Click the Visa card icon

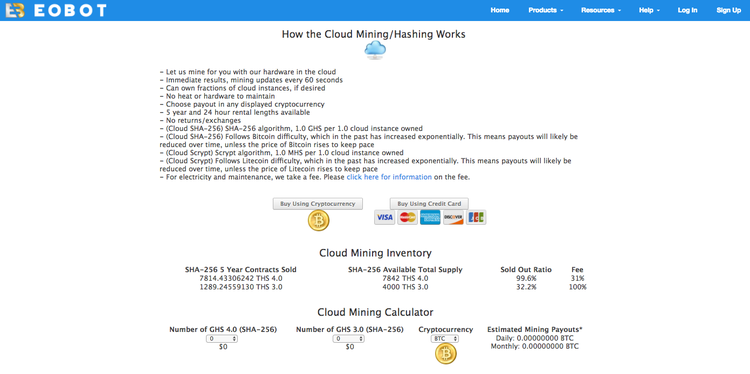384,218
